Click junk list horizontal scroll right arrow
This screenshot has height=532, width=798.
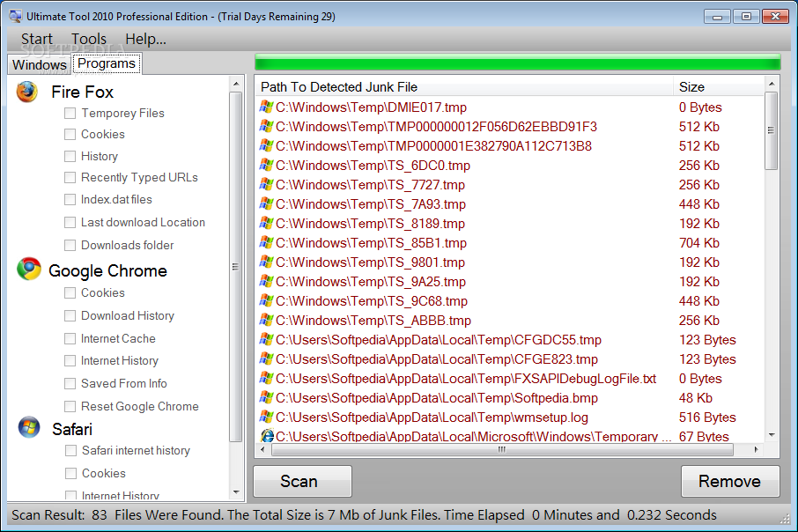click(x=757, y=449)
